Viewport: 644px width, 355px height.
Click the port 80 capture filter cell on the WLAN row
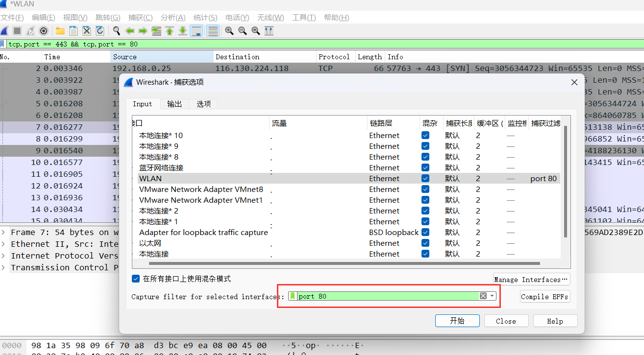(x=544, y=178)
